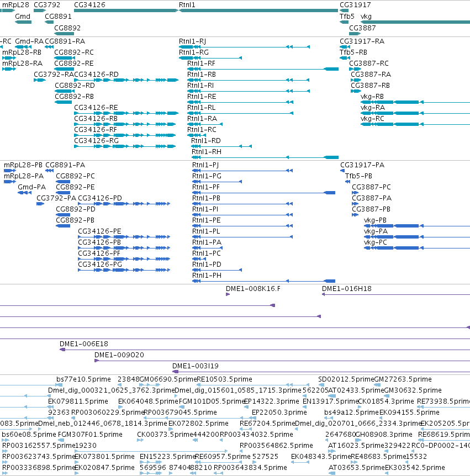Select protein Rtnl1-PF

coord(205,187)
